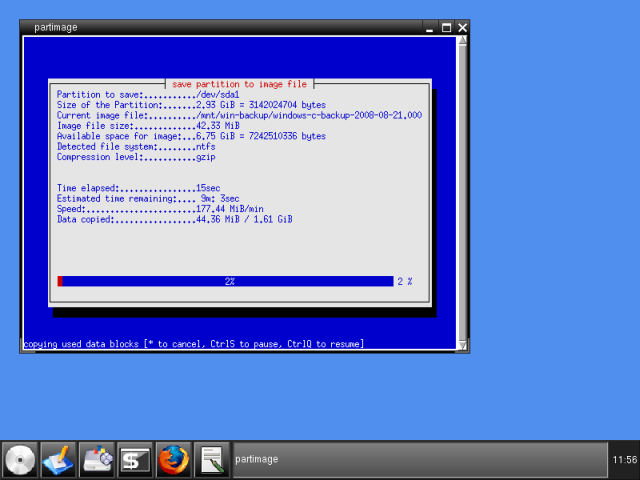This screenshot has width=640, height=480.
Task: Click the "2 %" label beside progress bar
Action: coord(405,281)
